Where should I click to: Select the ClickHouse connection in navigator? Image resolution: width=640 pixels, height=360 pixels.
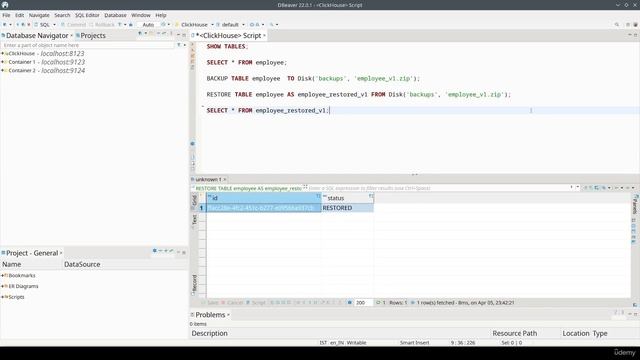pos(46,53)
